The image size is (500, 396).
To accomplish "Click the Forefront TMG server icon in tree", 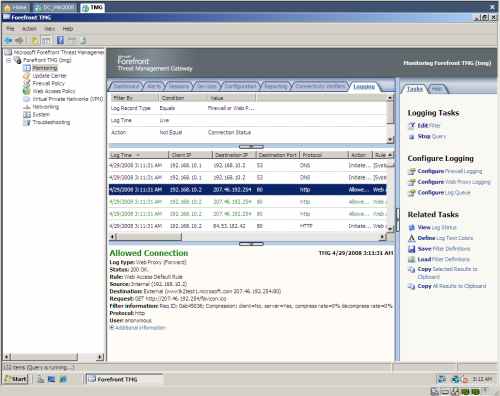I will point(18,60).
